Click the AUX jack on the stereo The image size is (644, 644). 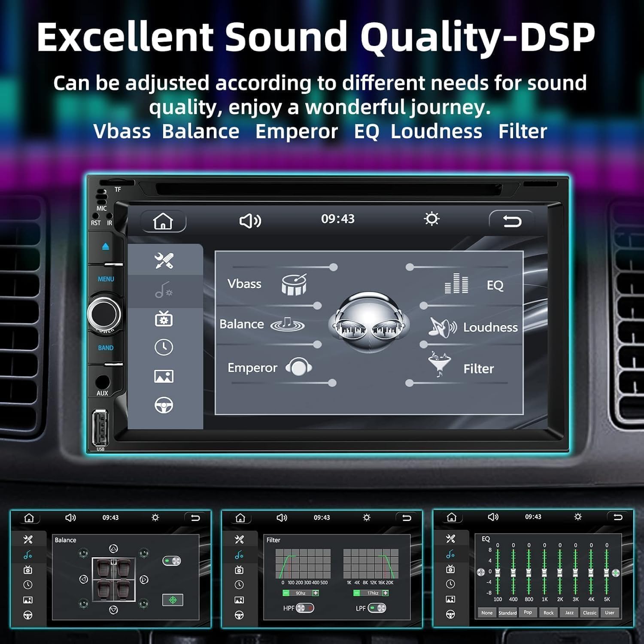coord(103,381)
